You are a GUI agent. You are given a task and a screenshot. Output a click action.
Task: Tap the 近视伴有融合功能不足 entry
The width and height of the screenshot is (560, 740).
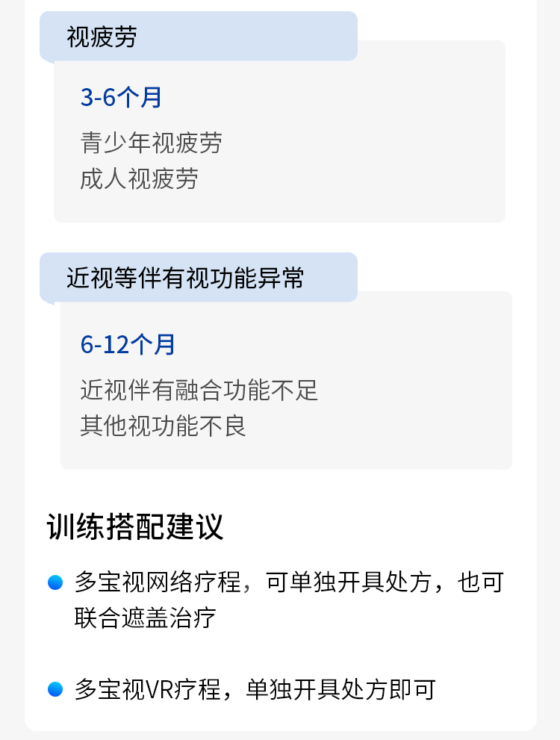[199, 390]
